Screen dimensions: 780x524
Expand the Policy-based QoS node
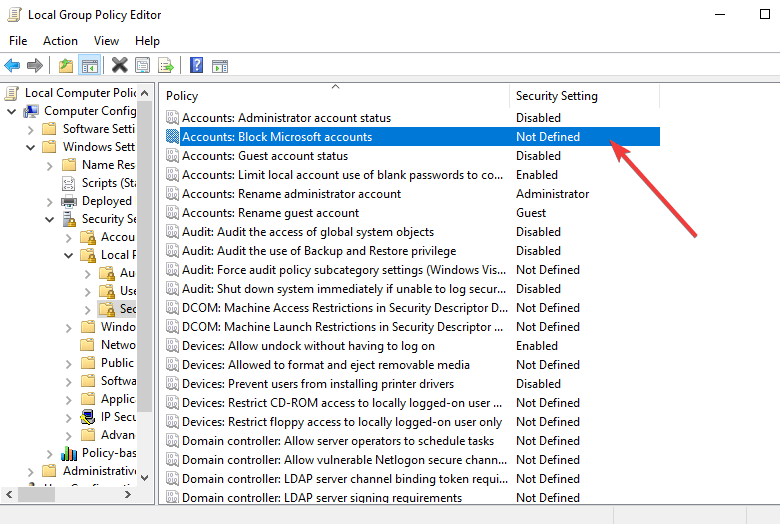pyautogui.click(x=49, y=454)
